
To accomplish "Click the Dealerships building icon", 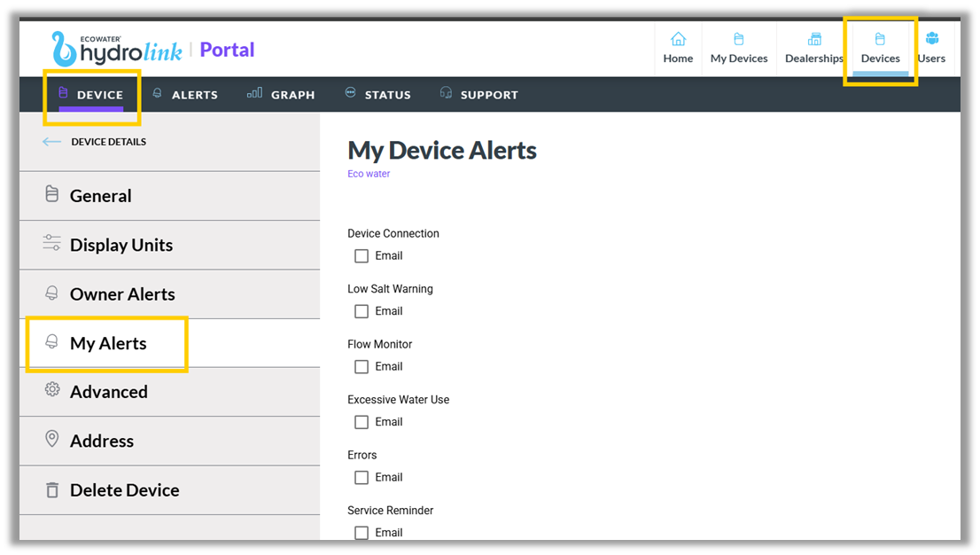I will [813, 39].
